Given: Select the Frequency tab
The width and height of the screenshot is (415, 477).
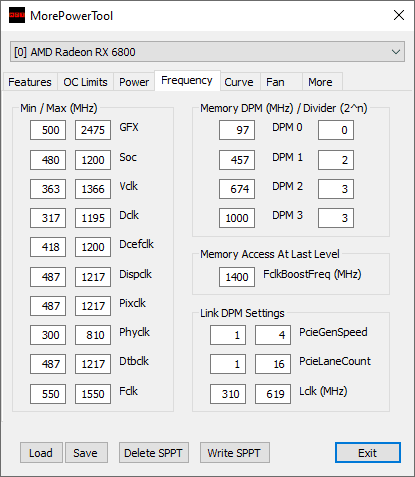Looking at the screenshot, I should tap(187, 80).
